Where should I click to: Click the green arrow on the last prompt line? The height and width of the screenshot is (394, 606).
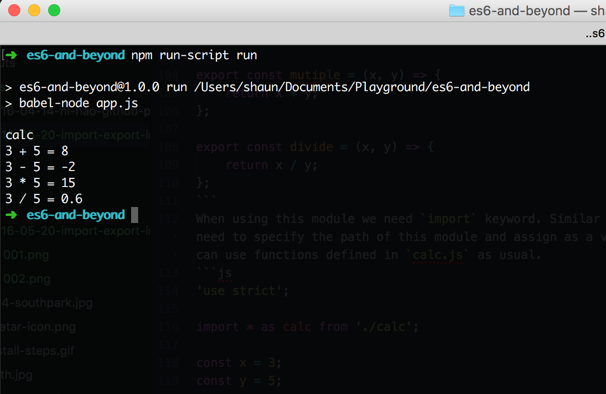pyautogui.click(x=11, y=215)
